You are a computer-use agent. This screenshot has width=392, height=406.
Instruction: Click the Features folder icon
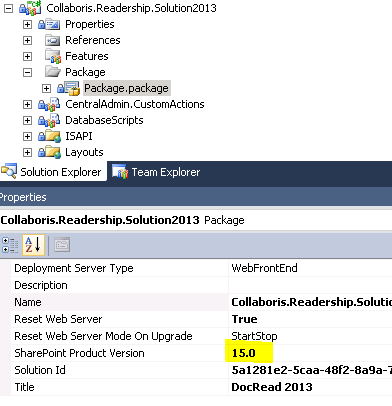coord(53,56)
